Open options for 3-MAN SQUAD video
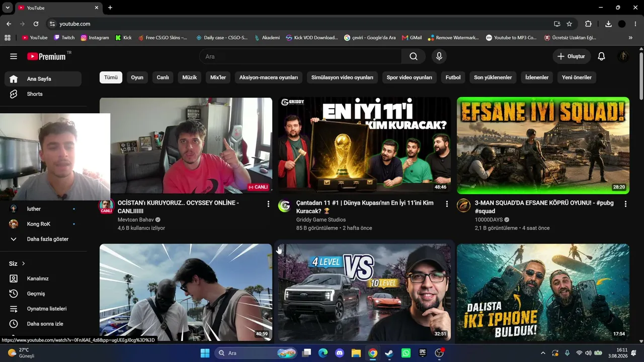 (x=625, y=204)
